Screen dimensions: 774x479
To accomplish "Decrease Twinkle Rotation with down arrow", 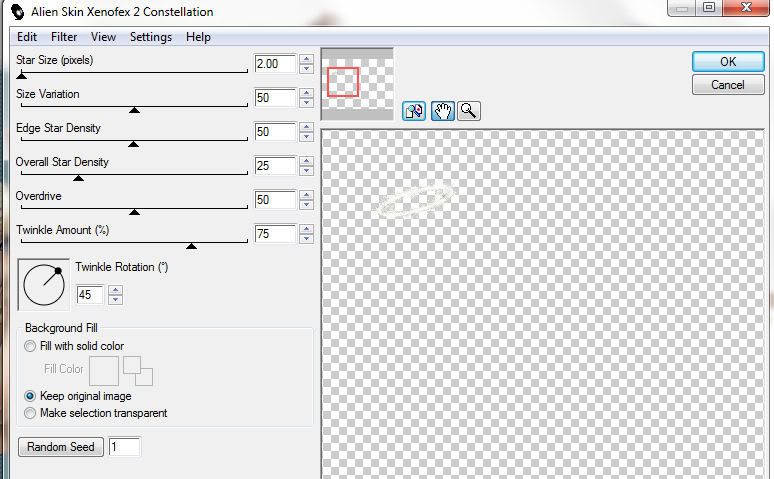I will pyautogui.click(x=115, y=300).
